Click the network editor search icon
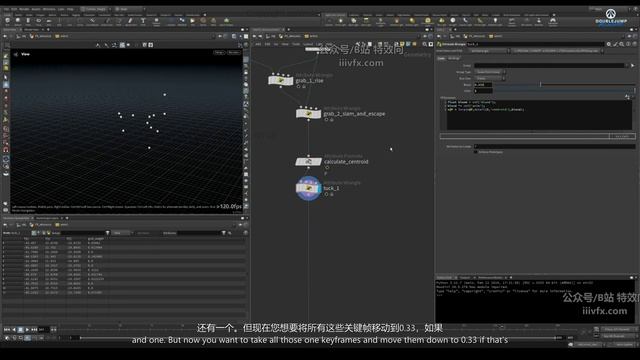This screenshot has height=360, width=640. tap(425, 44)
